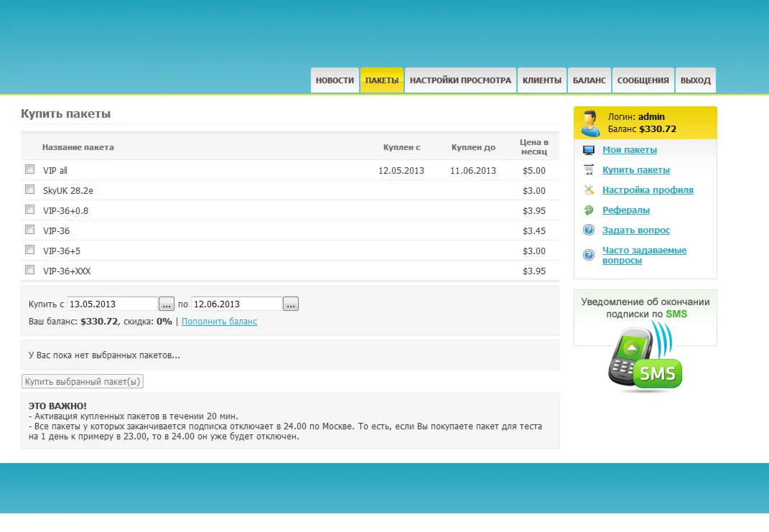Screen dimensions: 769x532
Task: Select the SkyUK 28.2e package checkbox
Action: click(29, 190)
